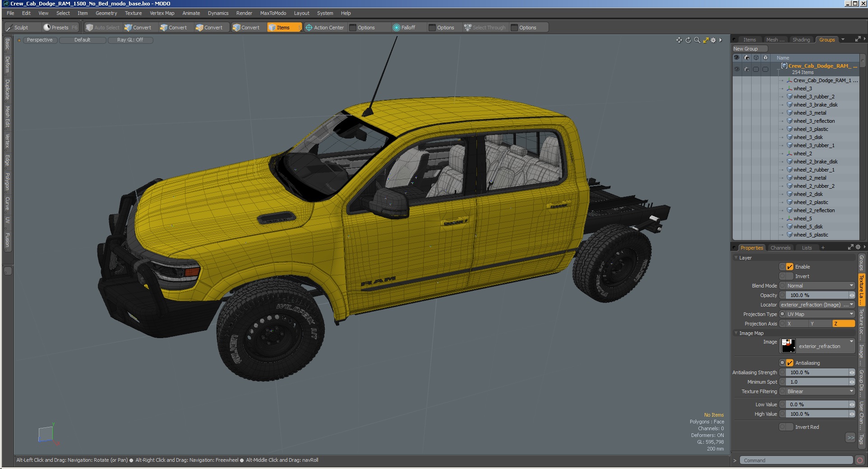Click the camera render column header
Viewport: 868px width, 469px height.
coord(746,58)
